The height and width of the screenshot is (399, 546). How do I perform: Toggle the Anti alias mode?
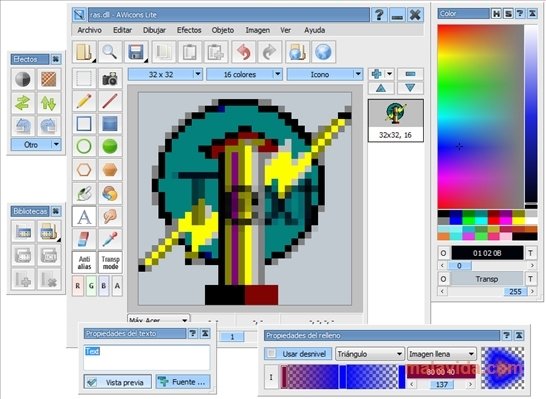(84, 263)
